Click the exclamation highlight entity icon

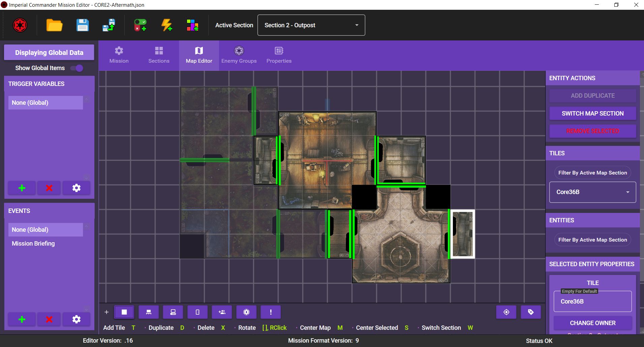[x=271, y=312]
